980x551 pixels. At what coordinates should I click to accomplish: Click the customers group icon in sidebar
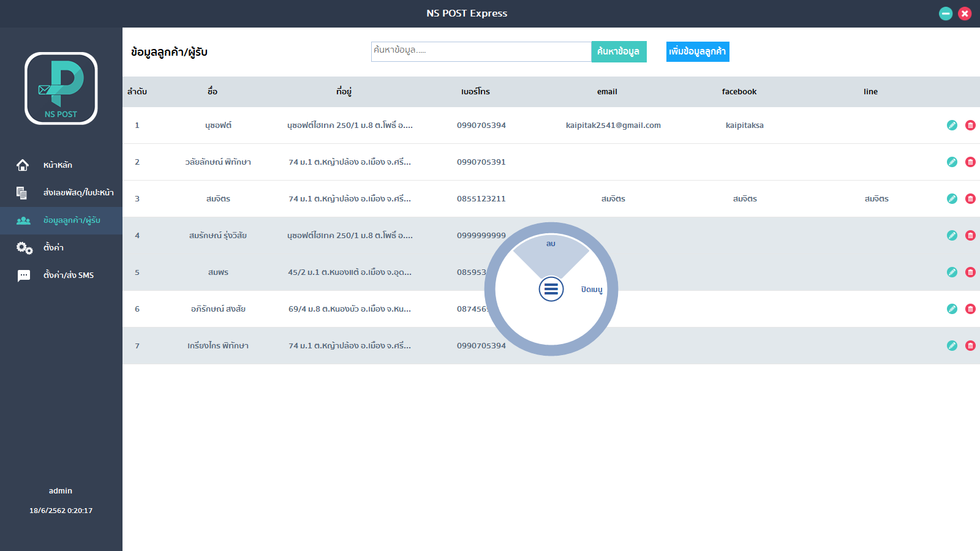[x=23, y=220]
